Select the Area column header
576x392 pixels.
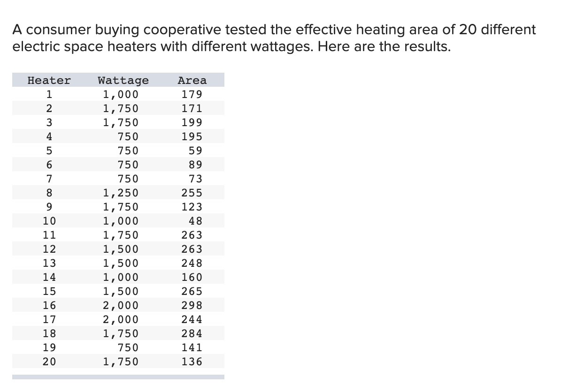click(x=192, y=81)
